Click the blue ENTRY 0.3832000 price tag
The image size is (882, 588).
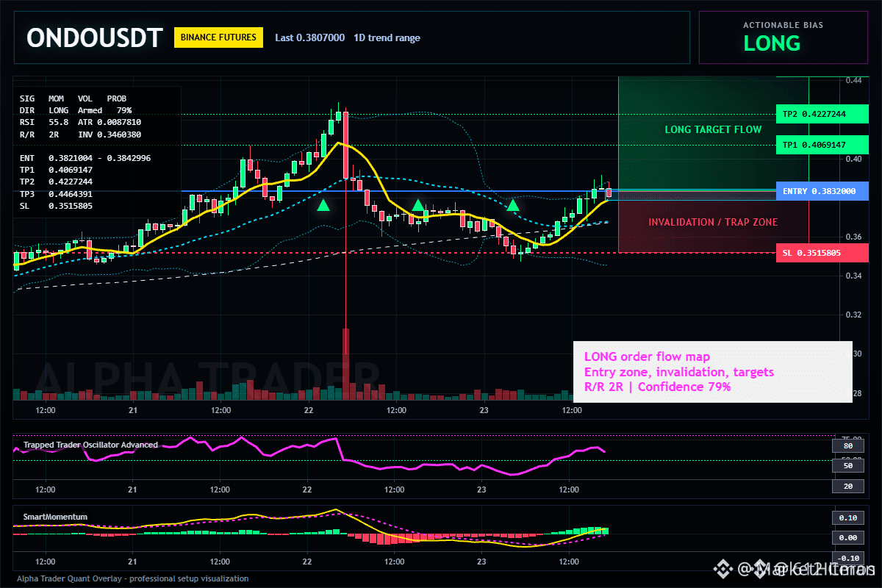[822, 191]
